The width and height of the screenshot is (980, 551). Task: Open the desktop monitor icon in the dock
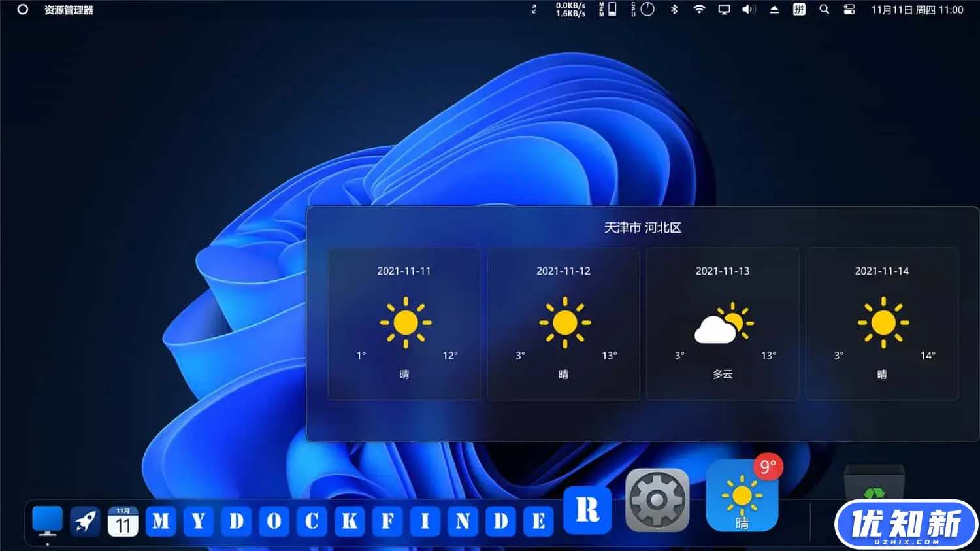click(47, 522)
